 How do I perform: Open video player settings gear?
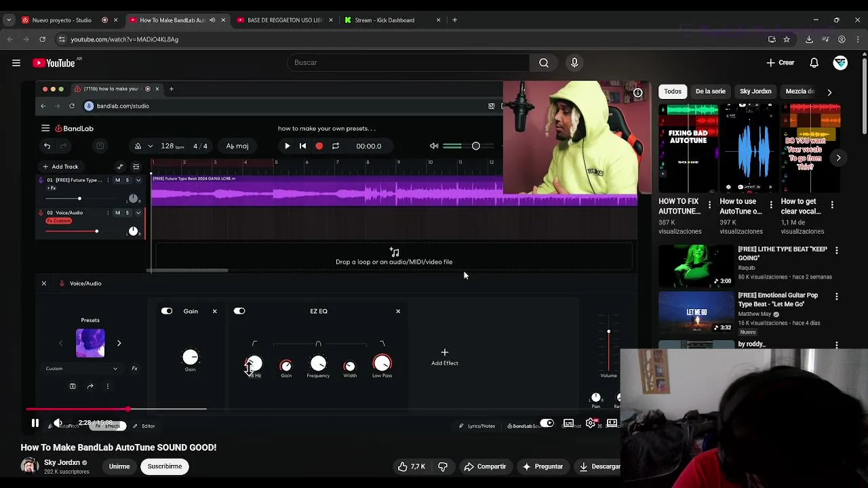tap(591, 424)
